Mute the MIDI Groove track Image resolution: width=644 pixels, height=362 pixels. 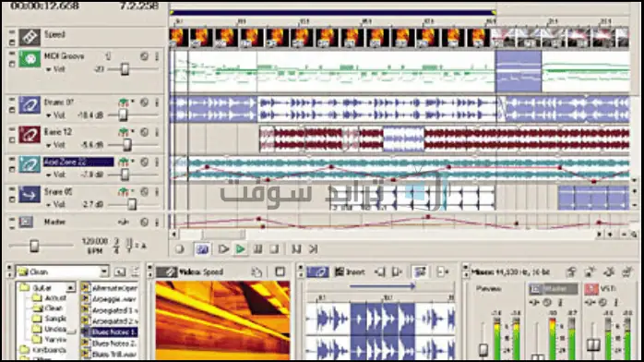(144, 56)
